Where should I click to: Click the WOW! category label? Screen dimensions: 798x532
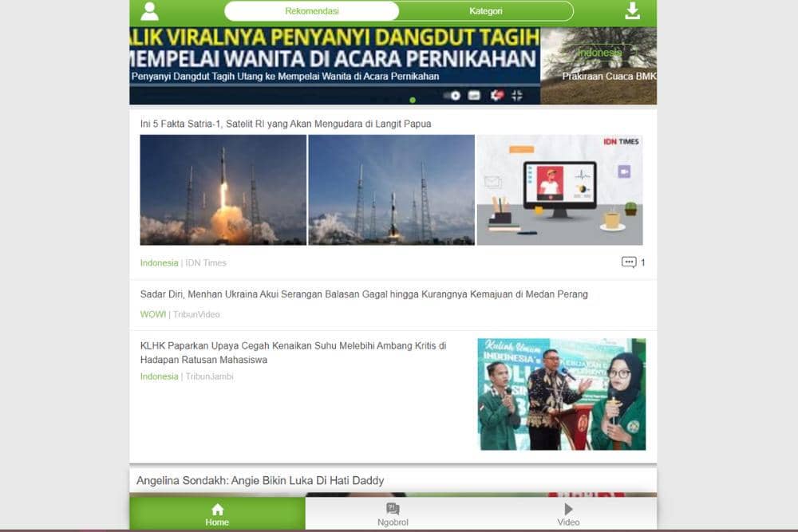152,314
